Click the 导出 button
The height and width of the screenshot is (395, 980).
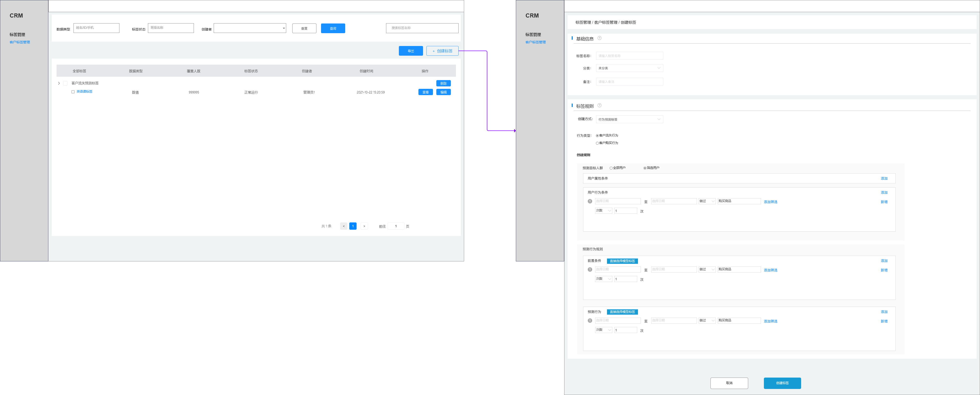tap(411, 51)
